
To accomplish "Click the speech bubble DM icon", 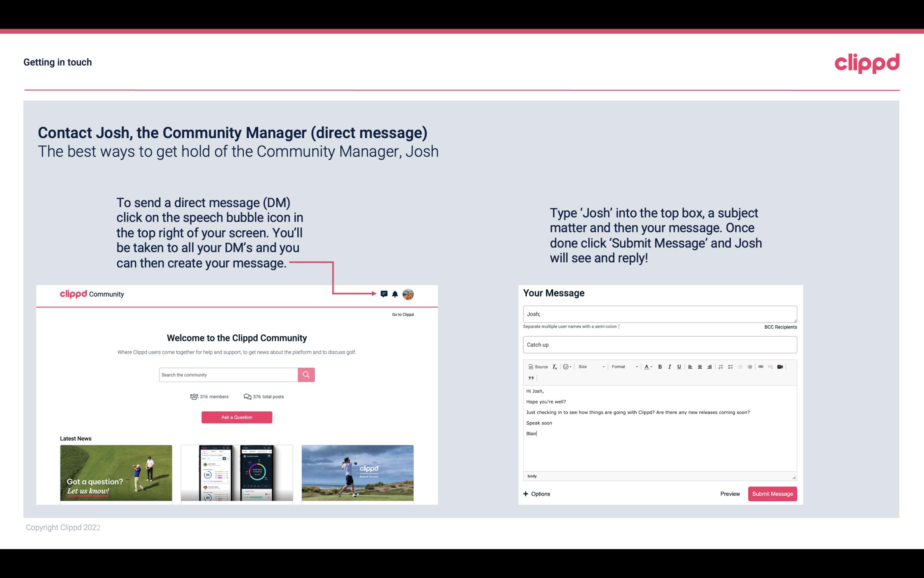I will [x=384, y=294].
